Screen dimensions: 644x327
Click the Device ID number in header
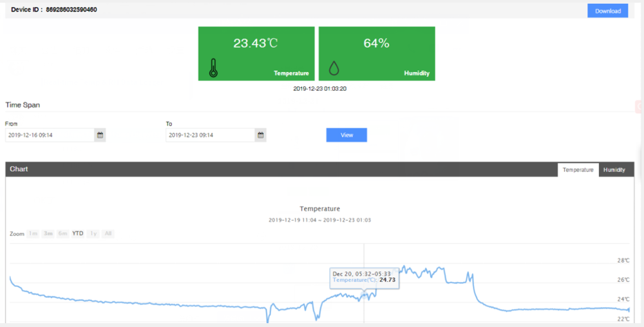[x=71, y=10]
